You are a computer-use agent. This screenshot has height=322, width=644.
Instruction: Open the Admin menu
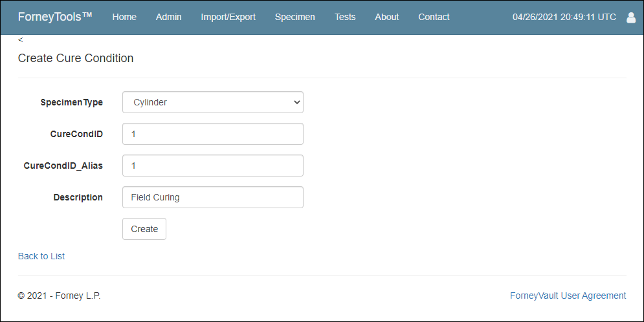[168, 17]
